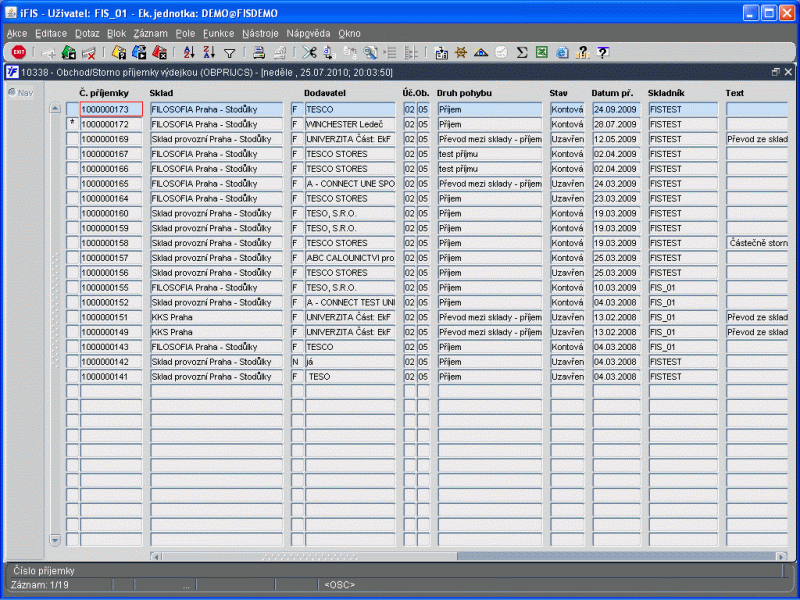
Task: Click the calendar icon in toolbar
Action: [x=441, y=52]
